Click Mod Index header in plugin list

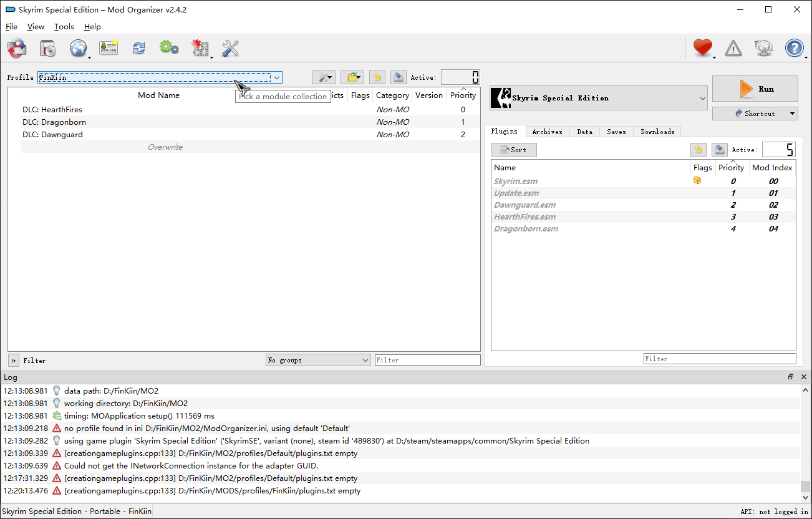(x=772, y=167)
